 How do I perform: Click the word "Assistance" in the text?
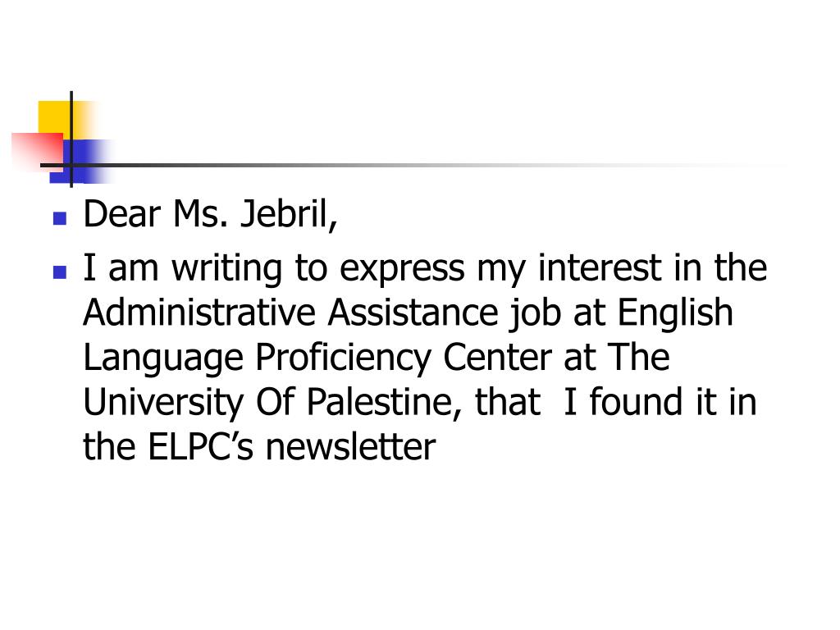413,312
